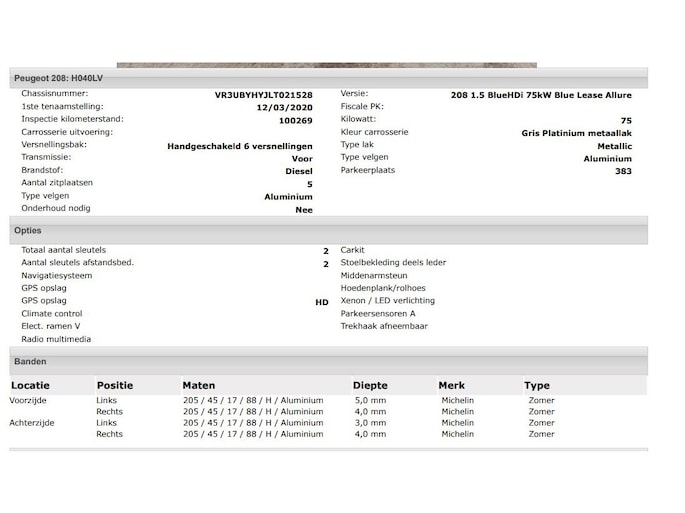Click the first registration date 12/03/2020
Viewport: 685px width, 513px height.
click(284, 107)
